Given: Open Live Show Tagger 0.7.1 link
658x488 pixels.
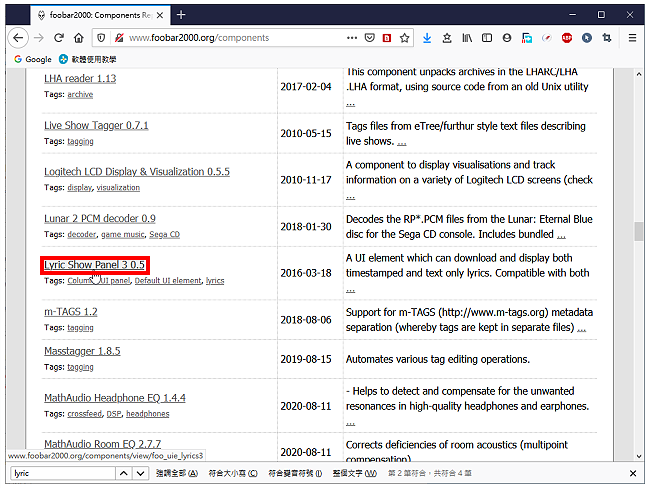Looking at the screenshot, I should 96,125.
